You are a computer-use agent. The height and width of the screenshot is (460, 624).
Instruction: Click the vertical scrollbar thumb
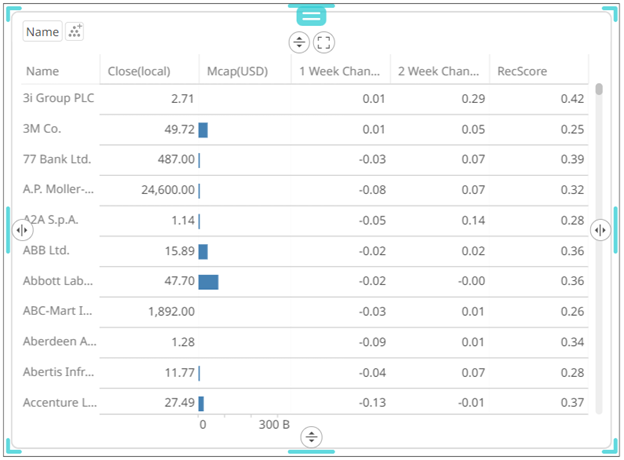pyautogui.click(x=599, y=89)
